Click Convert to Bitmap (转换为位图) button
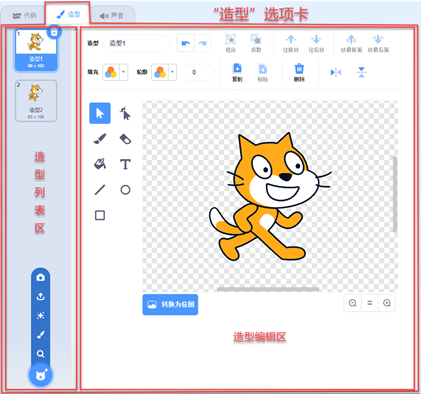This screenshot has width=421, height=394. click(x=170, y=304)
